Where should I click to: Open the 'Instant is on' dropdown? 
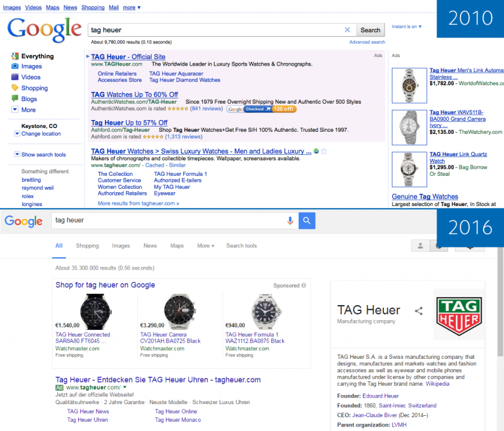coord(407,27)
